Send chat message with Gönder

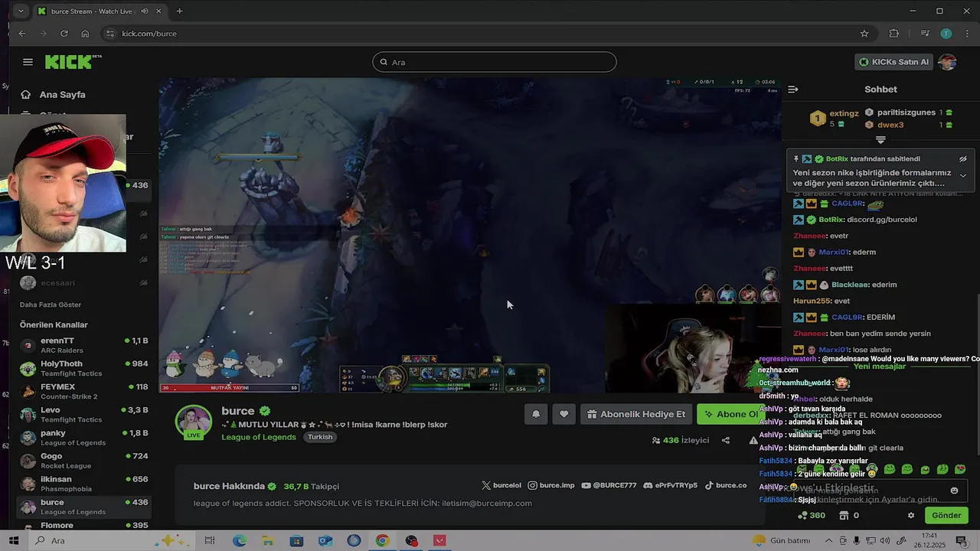pos(946,515)
